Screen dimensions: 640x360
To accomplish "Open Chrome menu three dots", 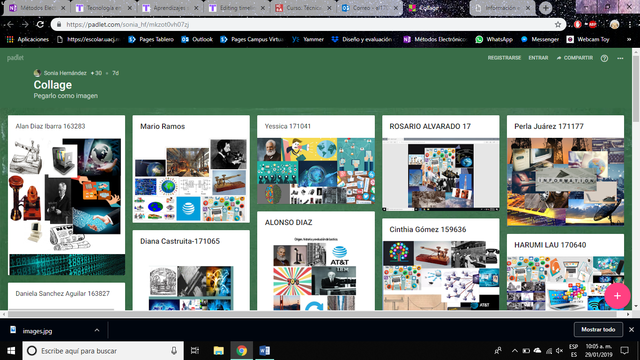I will pyautogui.click(x=629, y=24).
